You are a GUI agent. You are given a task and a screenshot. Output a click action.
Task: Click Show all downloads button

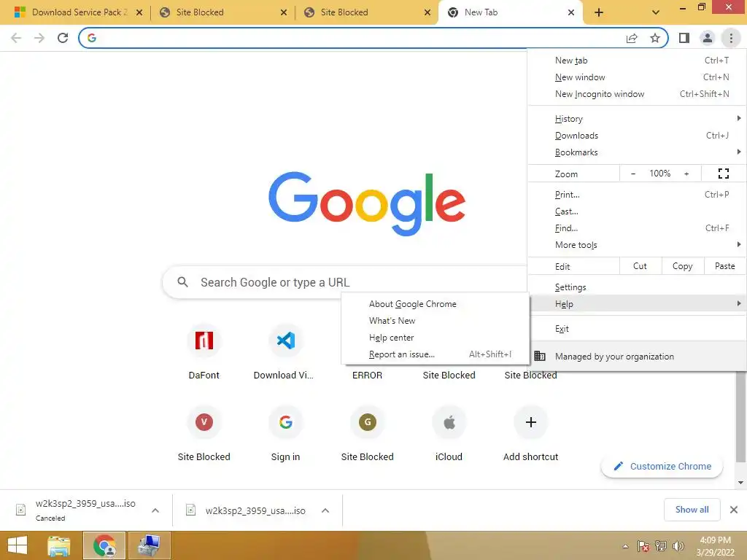click(692, 510)
